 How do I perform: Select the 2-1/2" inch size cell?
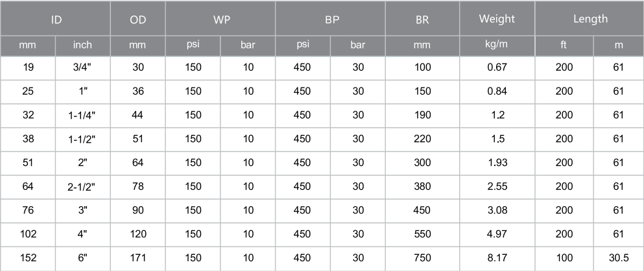tap(83, 187)
